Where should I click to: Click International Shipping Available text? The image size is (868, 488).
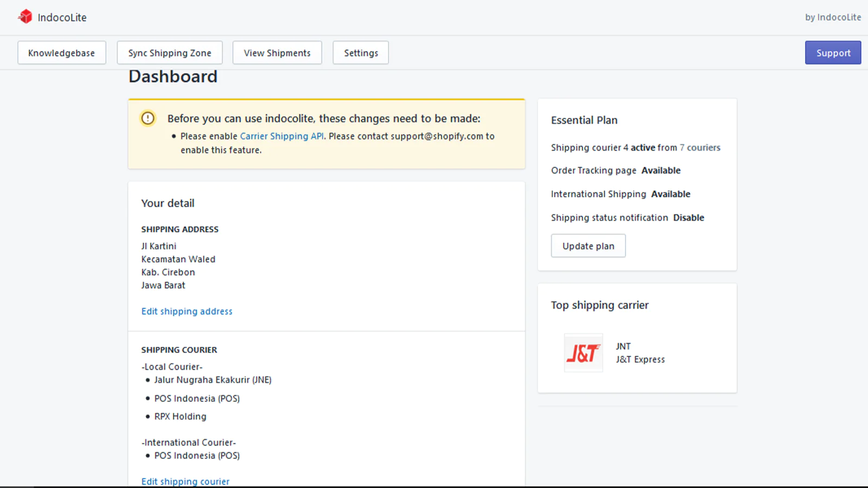click(x=621, y=194)
